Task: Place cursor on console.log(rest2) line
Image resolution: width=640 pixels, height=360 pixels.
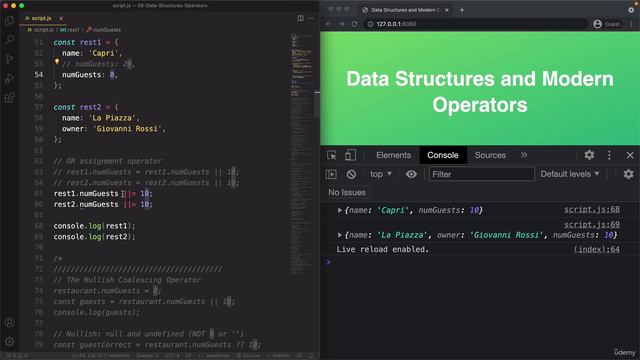Action: click(94, 237)
